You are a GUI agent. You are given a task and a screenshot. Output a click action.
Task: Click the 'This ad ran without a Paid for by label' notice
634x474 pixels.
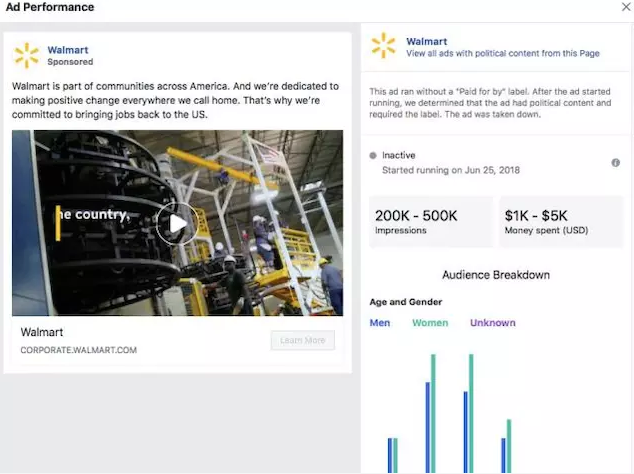pyautogui.click(x=490, y=103)
